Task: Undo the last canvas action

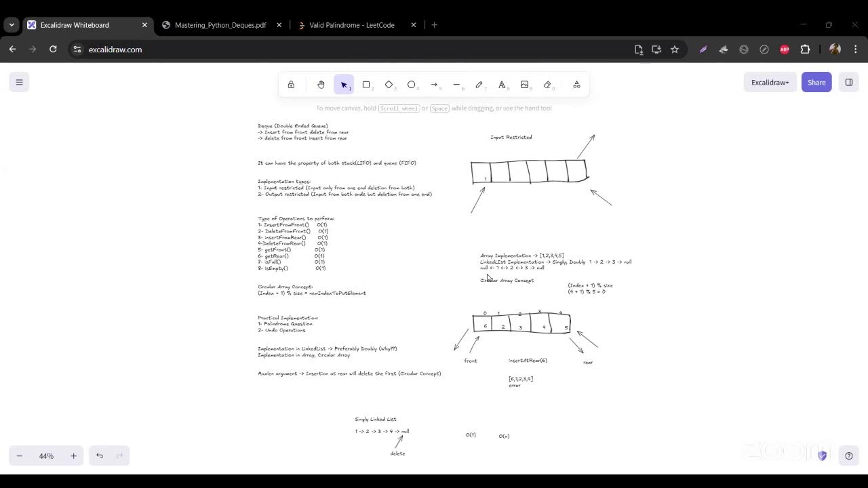Action: point(99,456)
